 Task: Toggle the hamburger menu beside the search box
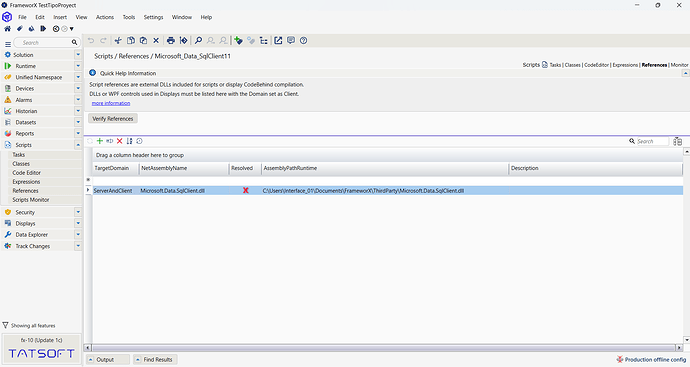pyautogui.click(x=8, y=44)
